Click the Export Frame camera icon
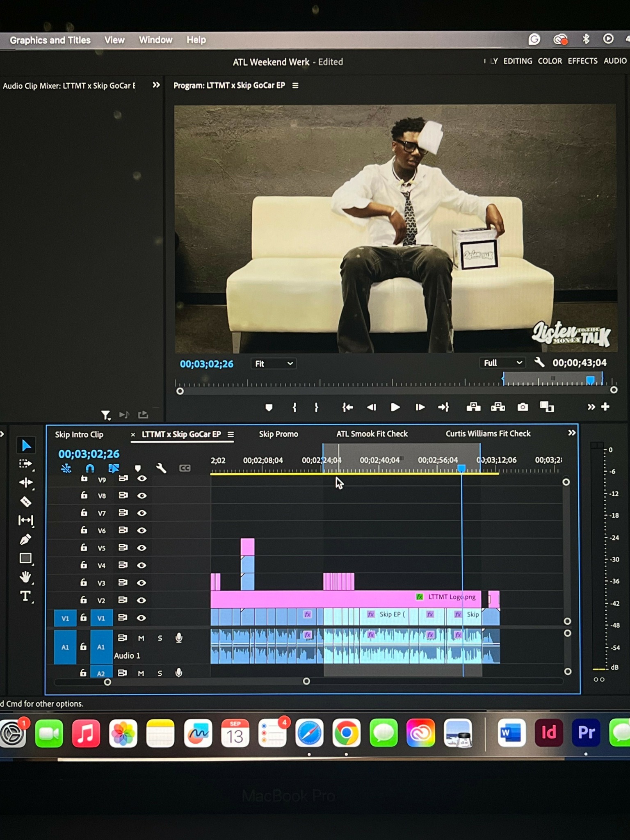The image size is (630, 840). [x=523, y=407]
